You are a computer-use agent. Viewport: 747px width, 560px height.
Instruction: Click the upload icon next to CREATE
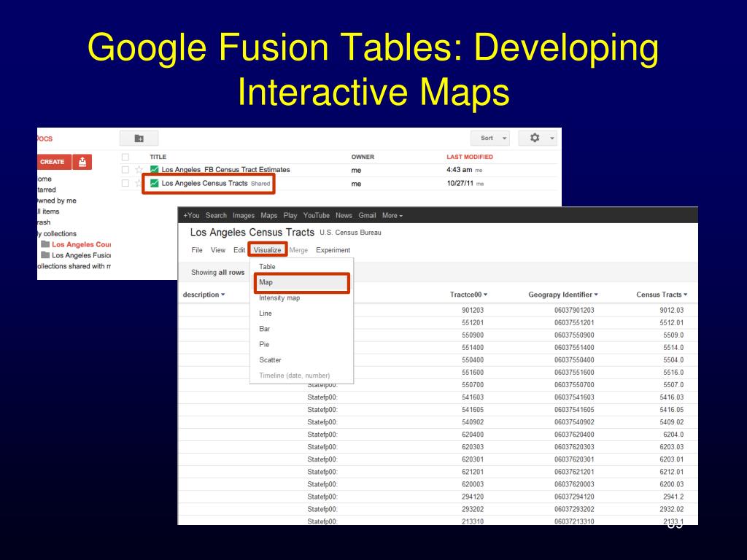click(x=82, y=162)
